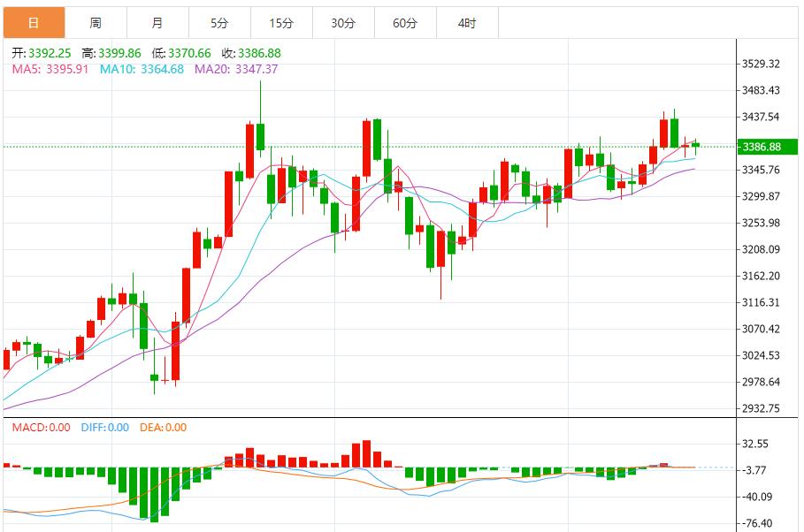Click the 高 high price 3399.86 readout

click(108, 53)
